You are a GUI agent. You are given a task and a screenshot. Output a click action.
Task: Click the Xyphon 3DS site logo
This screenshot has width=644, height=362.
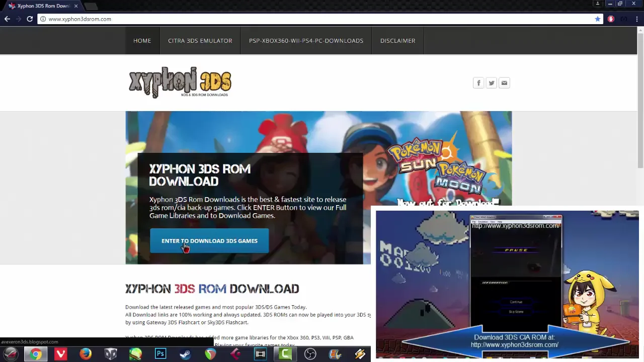tap(180, 82)
